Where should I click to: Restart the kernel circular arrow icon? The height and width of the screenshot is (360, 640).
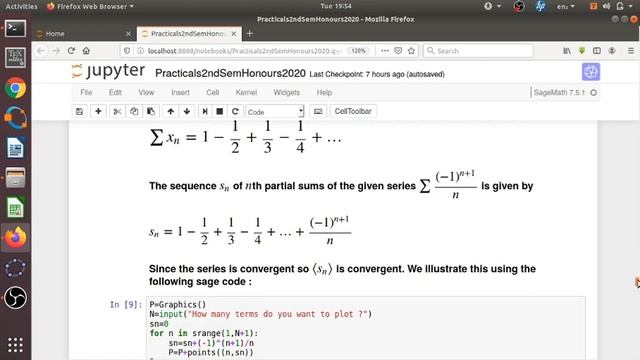click(x=235, y=111)
